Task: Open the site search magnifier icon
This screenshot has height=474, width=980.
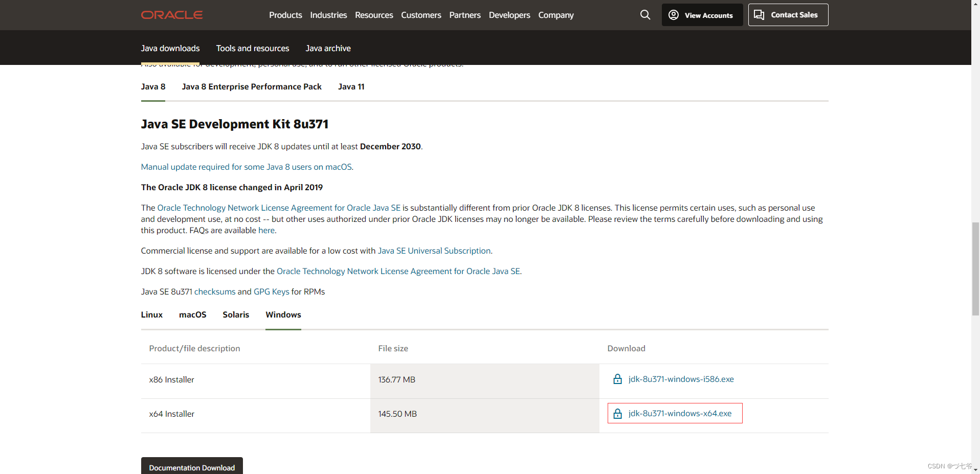Action: point(645,15)
